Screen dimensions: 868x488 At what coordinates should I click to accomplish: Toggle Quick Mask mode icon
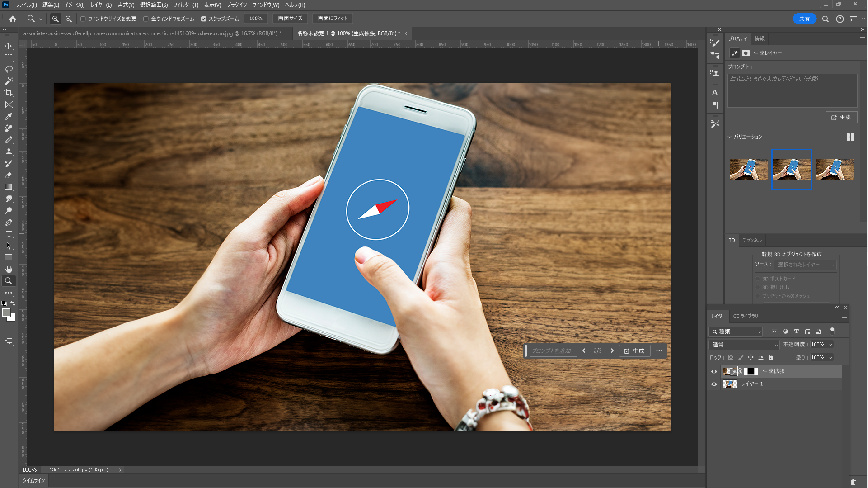(x=9, y=329)
